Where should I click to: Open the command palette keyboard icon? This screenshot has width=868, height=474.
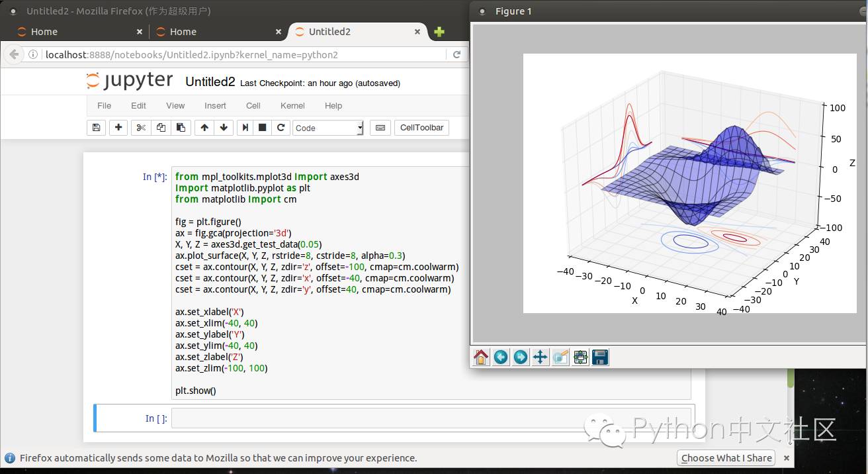click(380, 128)
